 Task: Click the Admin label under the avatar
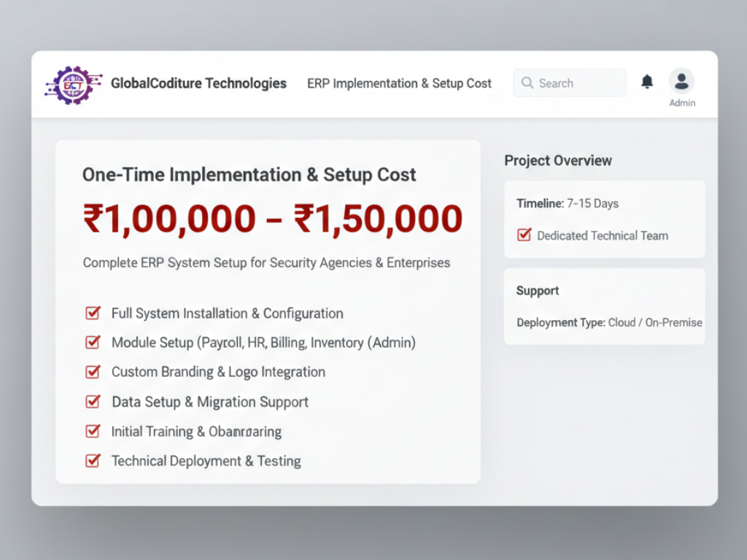(682, 103)
